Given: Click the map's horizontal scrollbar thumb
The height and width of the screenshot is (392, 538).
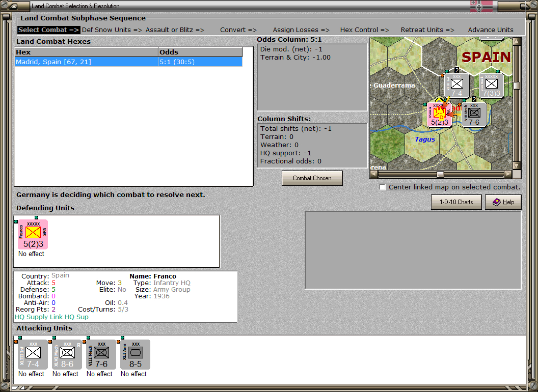Looking at the screenshot, I should (x=440, y=174).
